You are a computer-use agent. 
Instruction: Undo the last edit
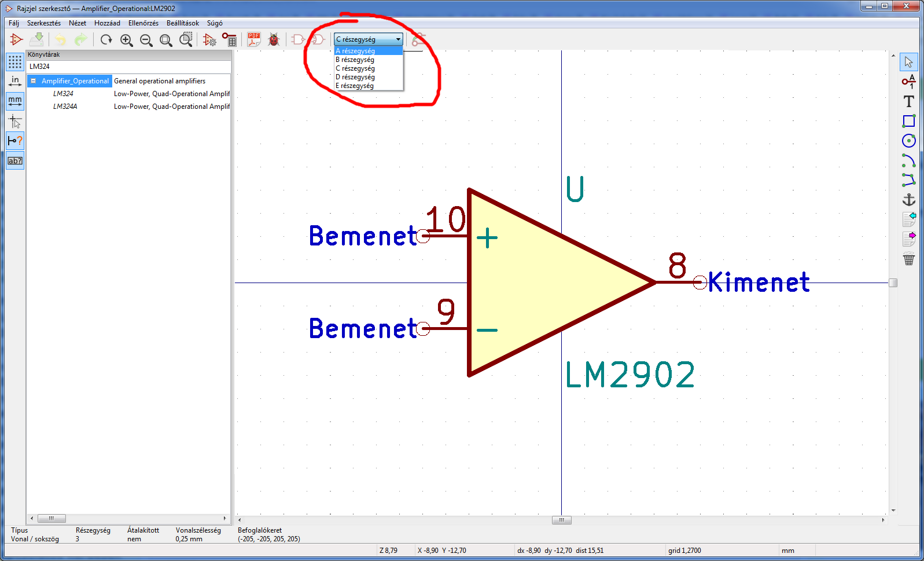[x=61, y=39]
